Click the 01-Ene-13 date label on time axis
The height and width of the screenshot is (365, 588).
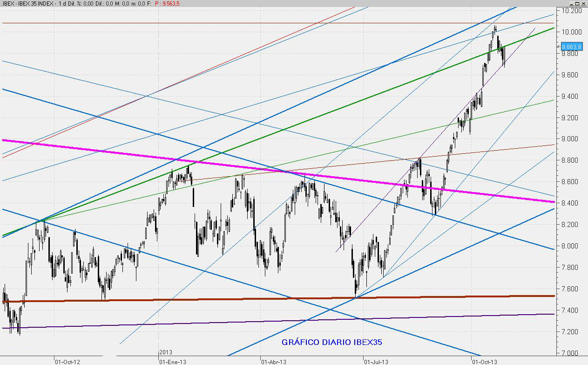(174, 361)
